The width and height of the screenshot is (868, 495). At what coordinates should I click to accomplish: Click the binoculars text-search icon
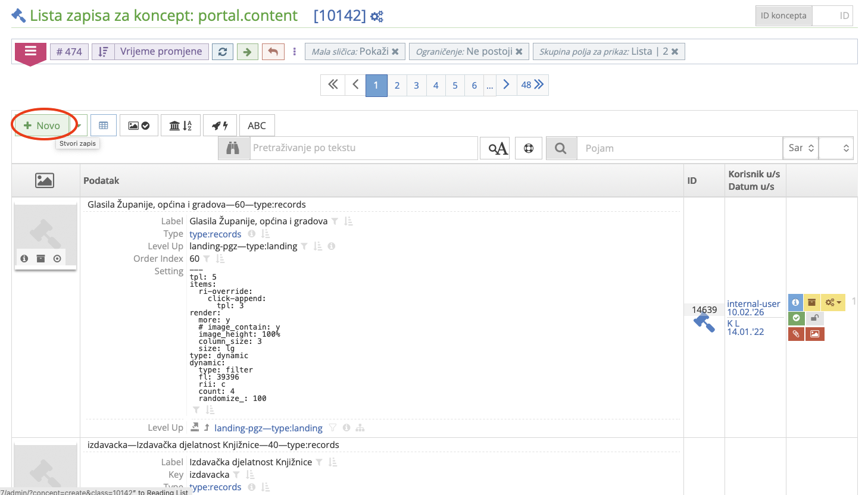pyautogui.click(x=233, y=148)
